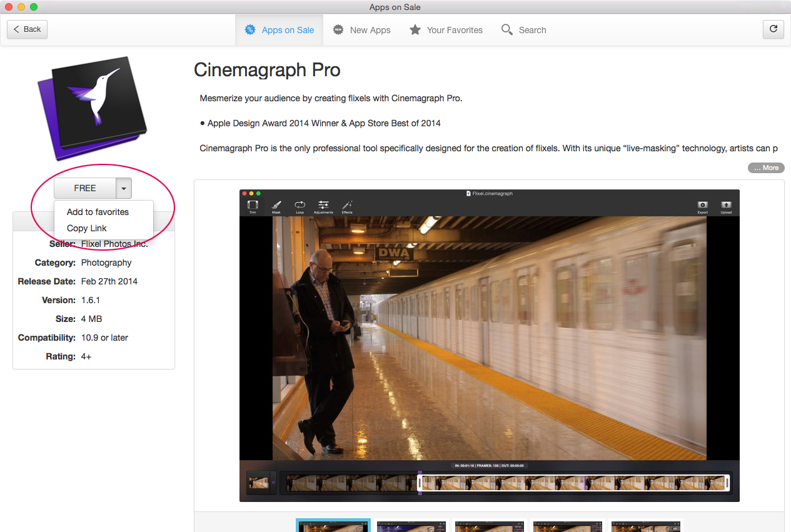791x532 pixels.
Task: Click the size value 4 MB
Action: point(91,319)
